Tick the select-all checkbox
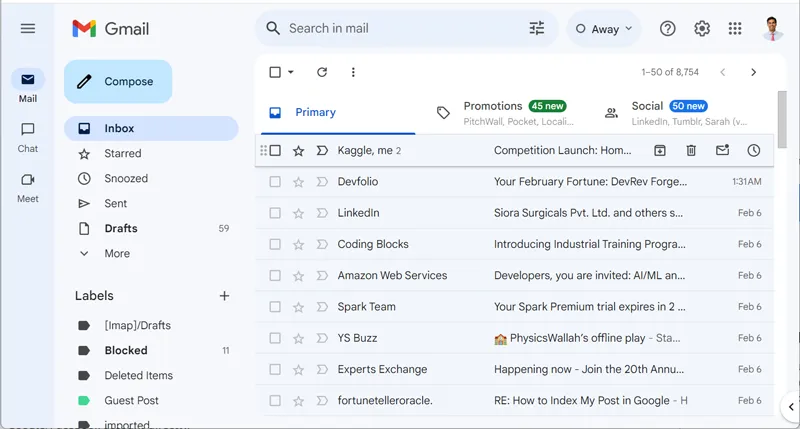Image resolution: width=800 pixels, height=429 pixels. click(275, 72)
